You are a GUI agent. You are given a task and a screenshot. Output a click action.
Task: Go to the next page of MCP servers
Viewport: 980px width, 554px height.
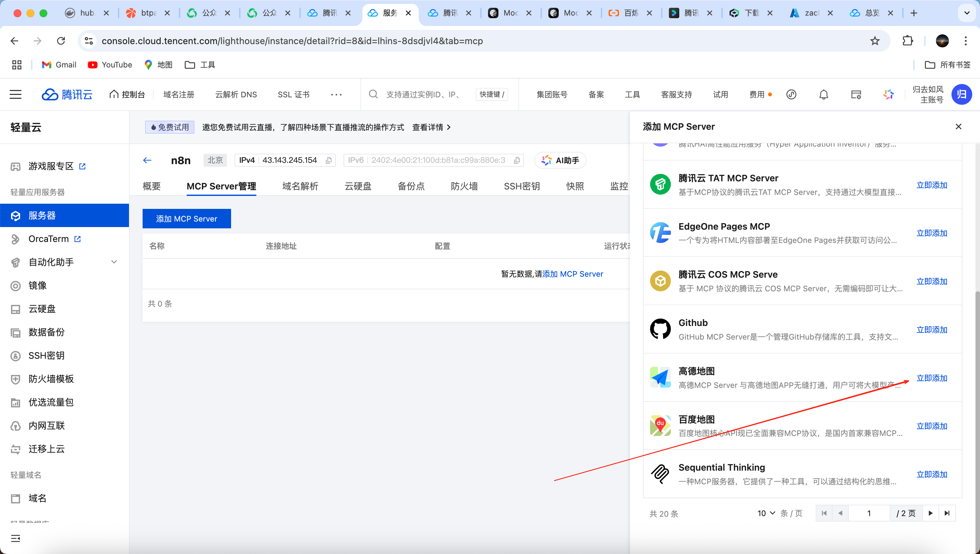(930, 513)
